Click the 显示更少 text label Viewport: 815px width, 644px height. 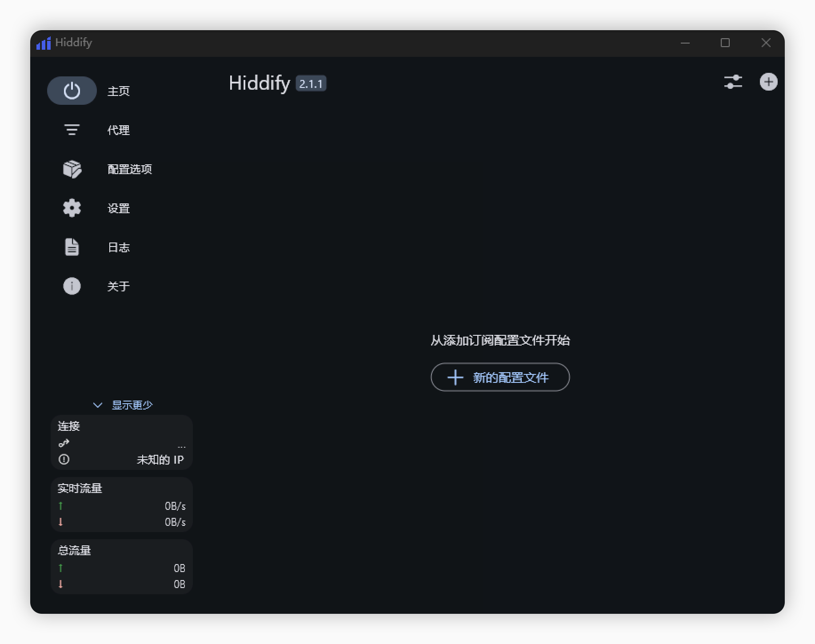[x=132, y=405]
